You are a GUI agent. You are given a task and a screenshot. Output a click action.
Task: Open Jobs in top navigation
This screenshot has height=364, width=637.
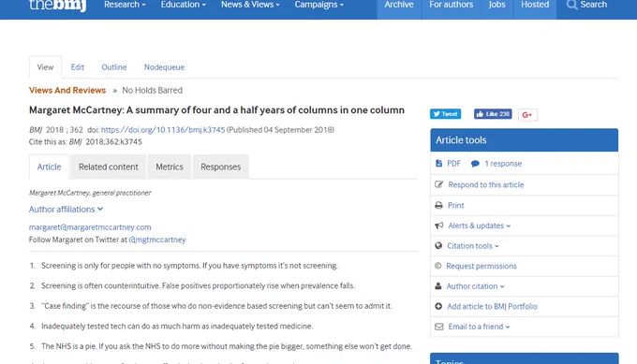(496, 5)
